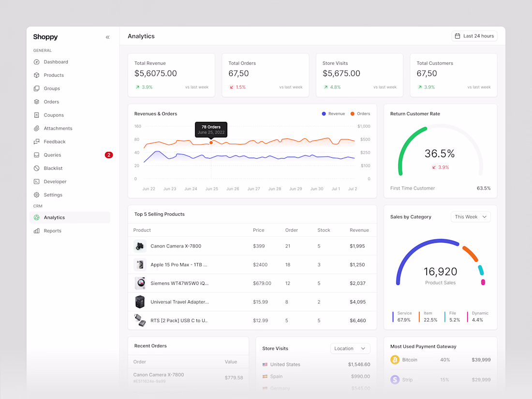
Task: Click the Dynamic 4.4% category legend
Action: click(x=478, y=317)
